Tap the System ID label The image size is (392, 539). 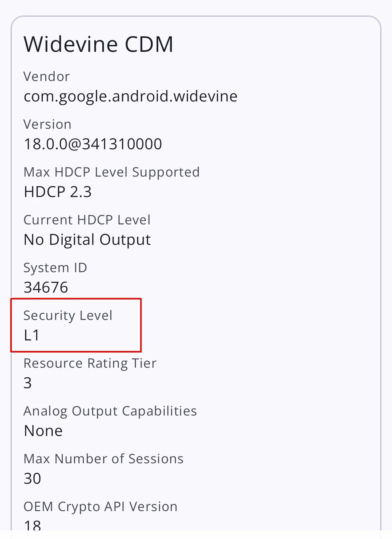[55, 267]
